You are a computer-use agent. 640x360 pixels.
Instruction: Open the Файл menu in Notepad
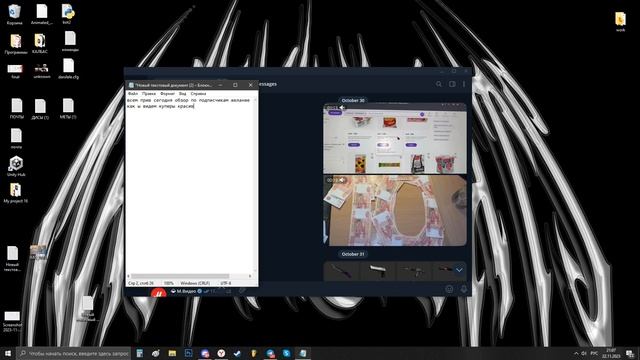coord(133,93)
